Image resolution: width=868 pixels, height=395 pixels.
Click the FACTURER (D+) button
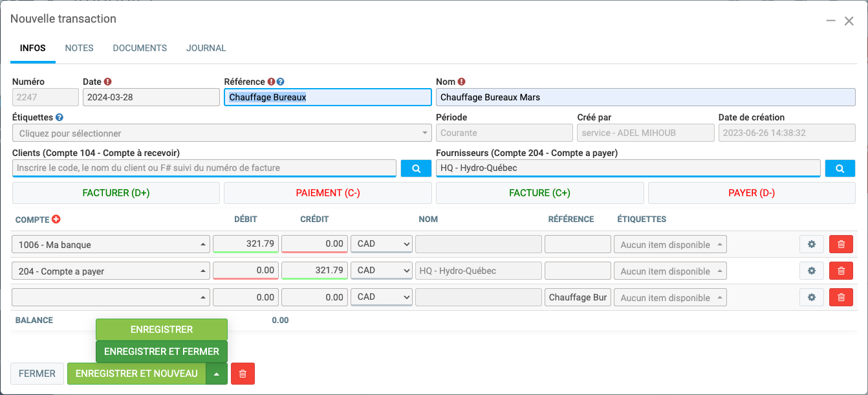pos(116,193)
